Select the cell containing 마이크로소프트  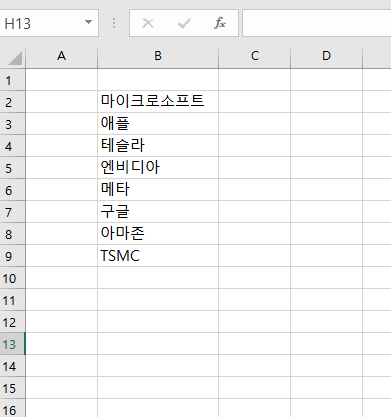(158, 101)
